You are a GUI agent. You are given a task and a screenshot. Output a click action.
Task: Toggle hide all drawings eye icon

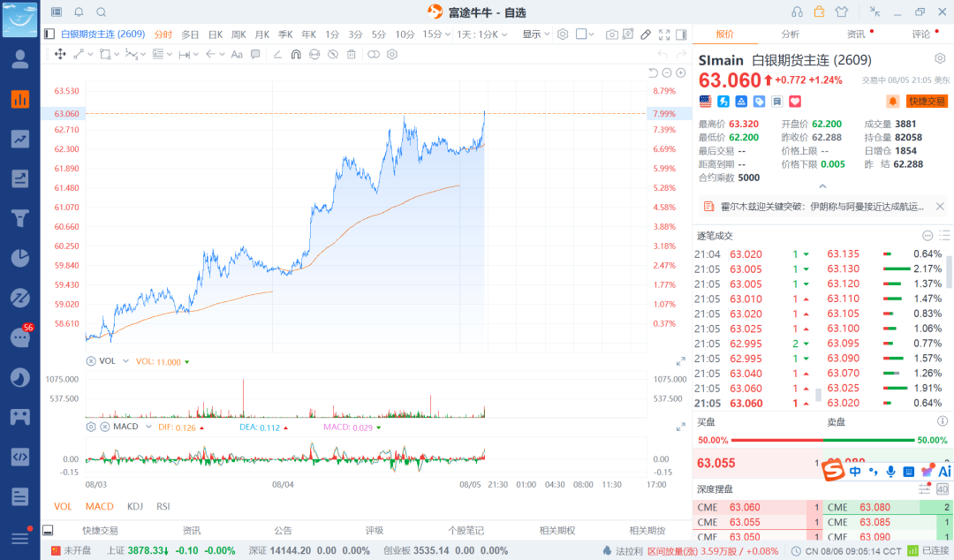[333, 54]
